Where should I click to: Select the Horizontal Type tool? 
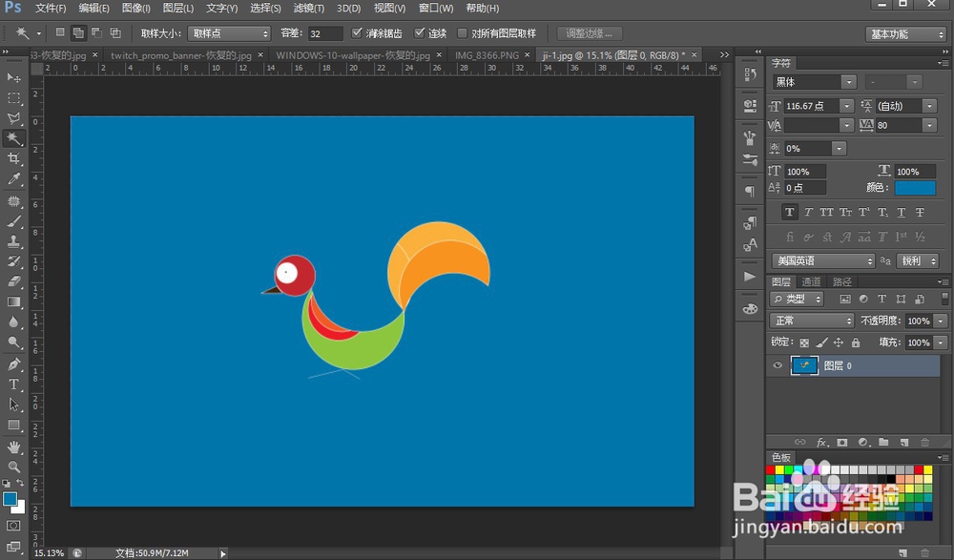pos(13,384)
